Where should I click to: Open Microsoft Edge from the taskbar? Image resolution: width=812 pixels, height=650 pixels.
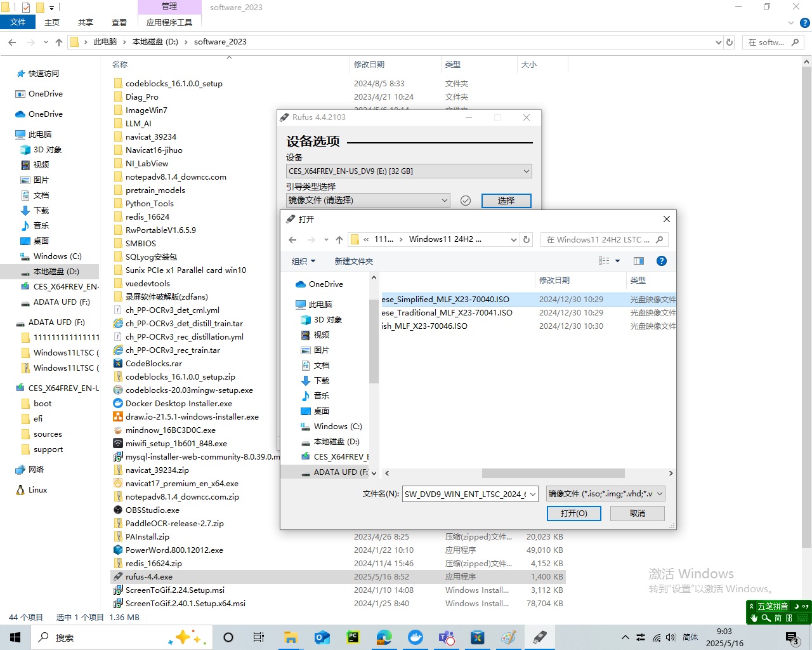(384, 637)
